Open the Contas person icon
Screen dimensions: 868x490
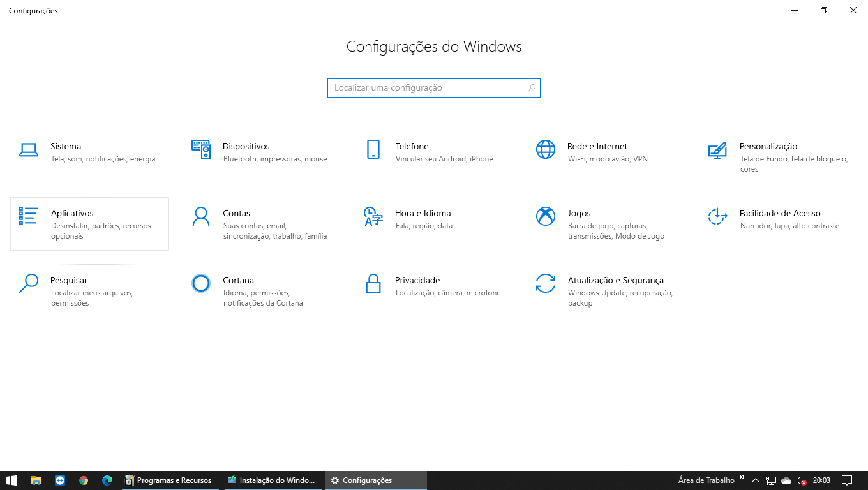[x=201, y=216]
